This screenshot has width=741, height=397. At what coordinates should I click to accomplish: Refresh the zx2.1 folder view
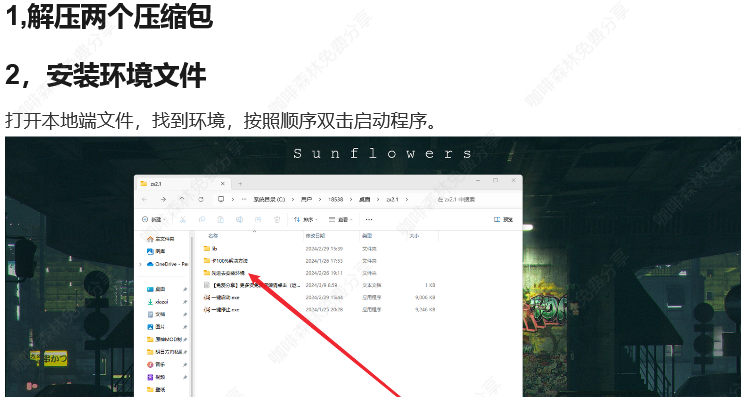coord(201,199)
